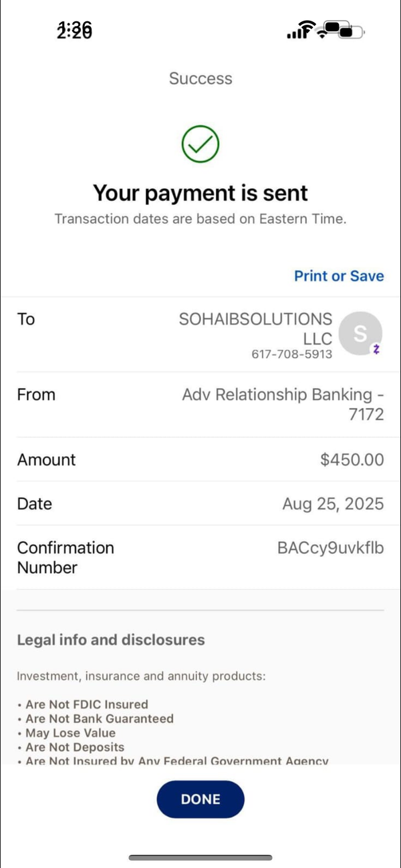The image size is (401, 868).
Task: Tap the Aug 25, 2025 date value
Action: pos(333,503)
